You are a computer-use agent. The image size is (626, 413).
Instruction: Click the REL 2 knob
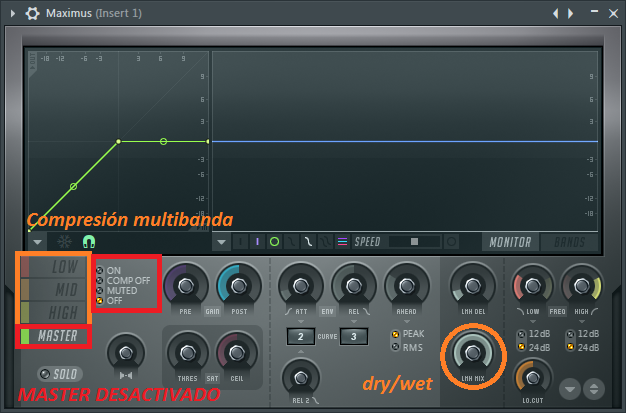[301, 377]
